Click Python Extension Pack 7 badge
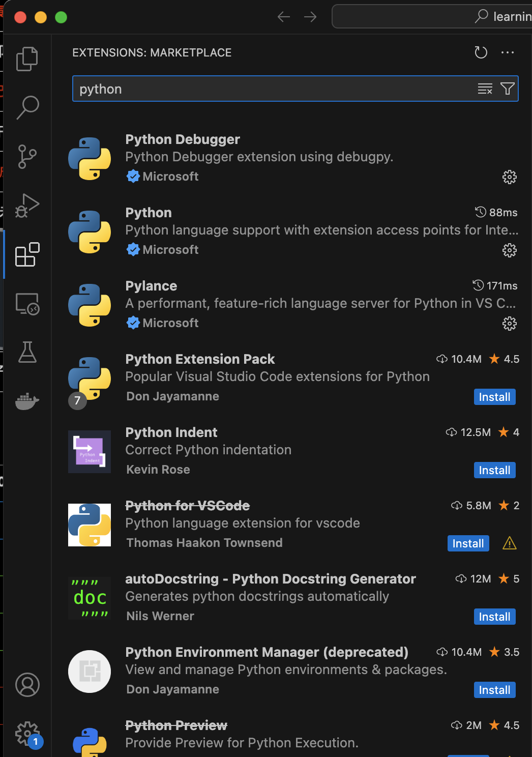532x757 pixels. point(77,400)
